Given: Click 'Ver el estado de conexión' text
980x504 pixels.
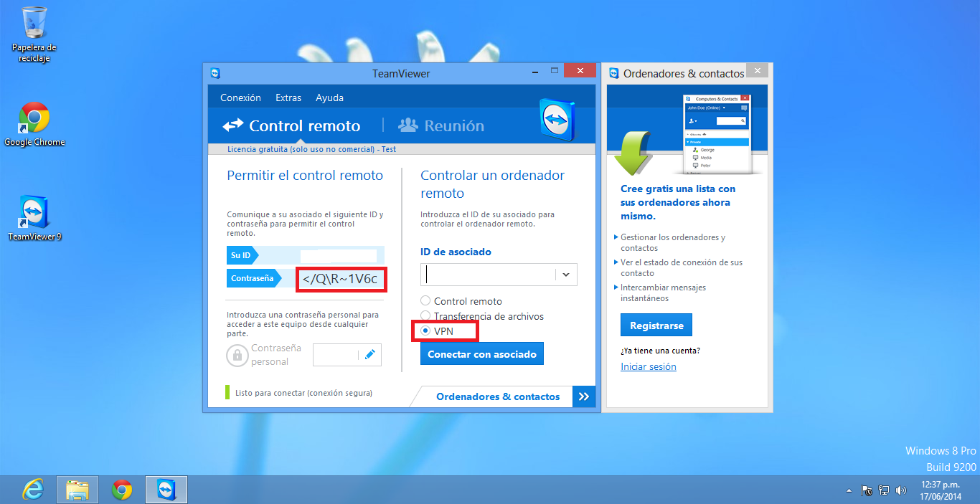Looking at the screenshot, I should 682,267.
